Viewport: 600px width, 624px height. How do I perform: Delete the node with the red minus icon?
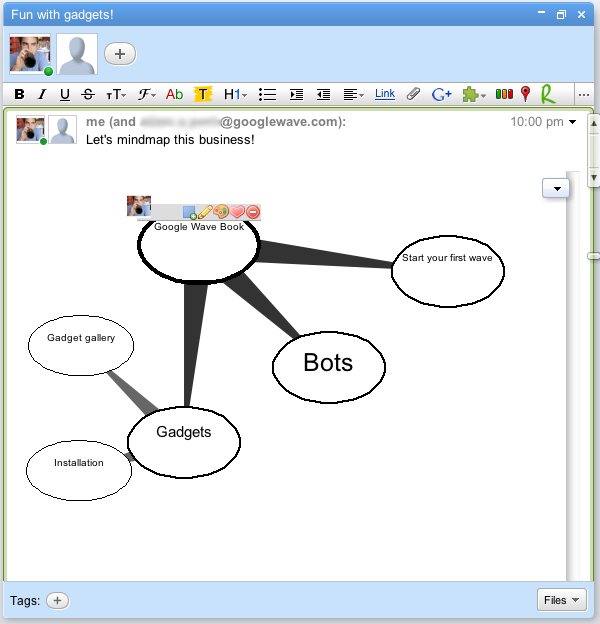click(x=253, y=212)
